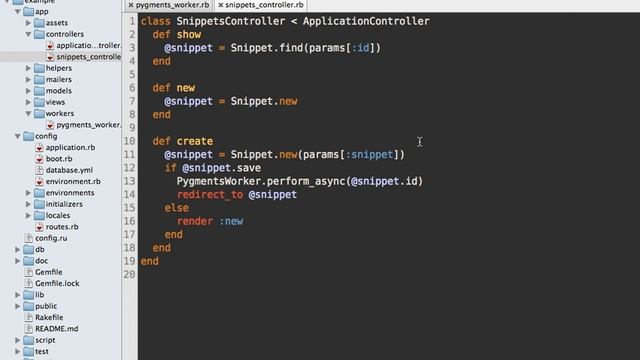Image resolution: width=640 pixels, height=360 pixels.
Task: Click the assets folder icon
Action: (39, 23)
